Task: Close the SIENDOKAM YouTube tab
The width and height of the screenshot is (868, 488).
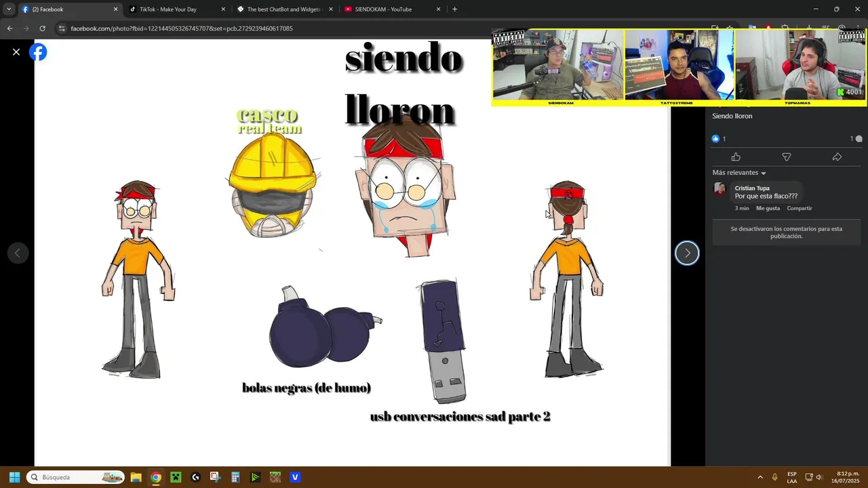Action: 438,9
